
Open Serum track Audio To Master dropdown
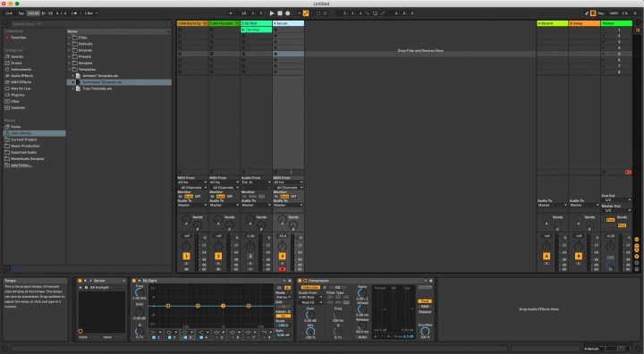tap(288, 205)
